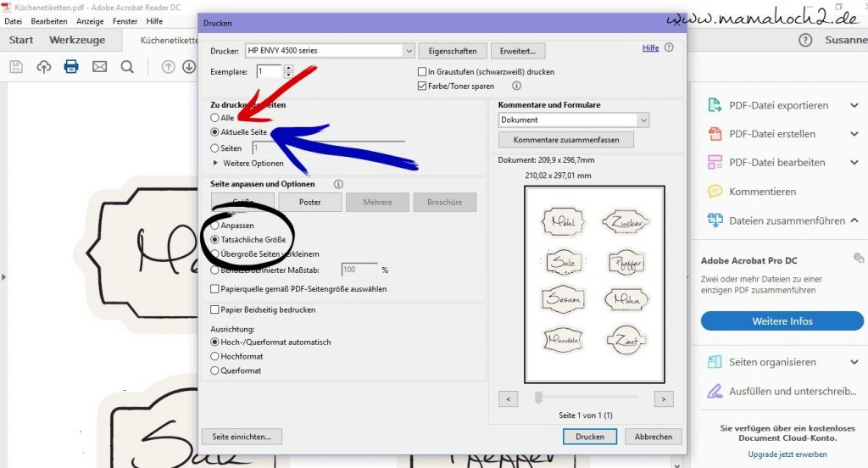Screen dimensions: 868x468
Task: Click the Seiten organisieren icon
Action: click(715, 362)
